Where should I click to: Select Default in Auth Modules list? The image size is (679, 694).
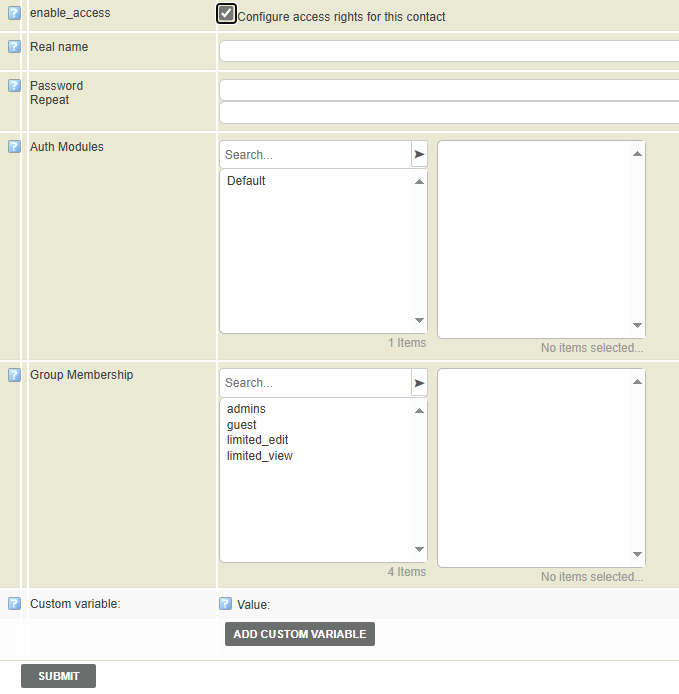(x=246, y=181)
